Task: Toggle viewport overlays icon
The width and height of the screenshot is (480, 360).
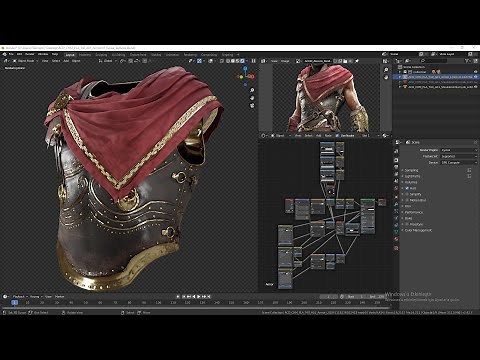Action: 211,61
